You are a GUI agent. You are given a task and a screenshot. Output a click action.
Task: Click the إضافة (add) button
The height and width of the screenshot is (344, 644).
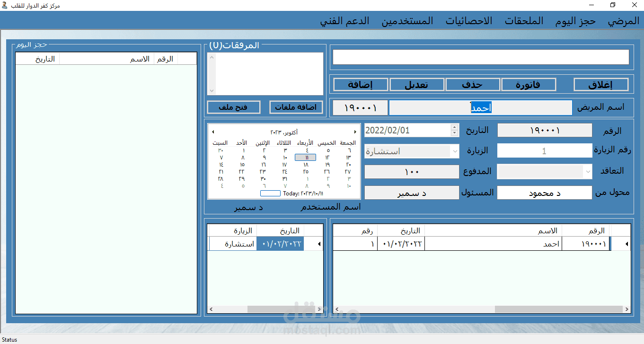point(361,85)
